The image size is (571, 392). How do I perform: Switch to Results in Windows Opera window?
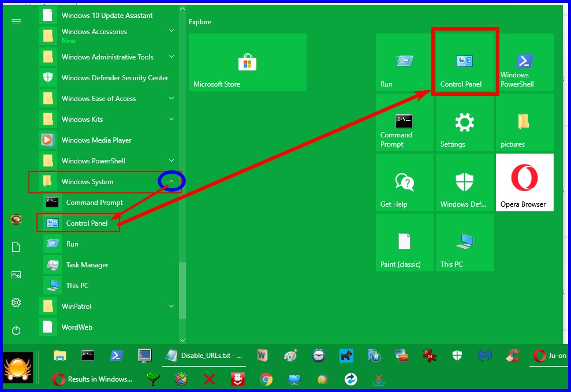[92, 379]
